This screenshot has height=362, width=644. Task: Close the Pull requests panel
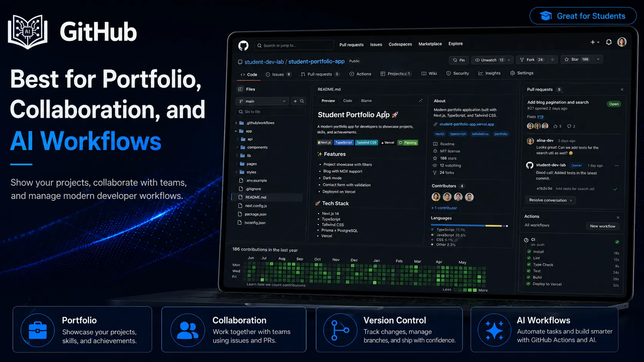click(x=622, y=90)
